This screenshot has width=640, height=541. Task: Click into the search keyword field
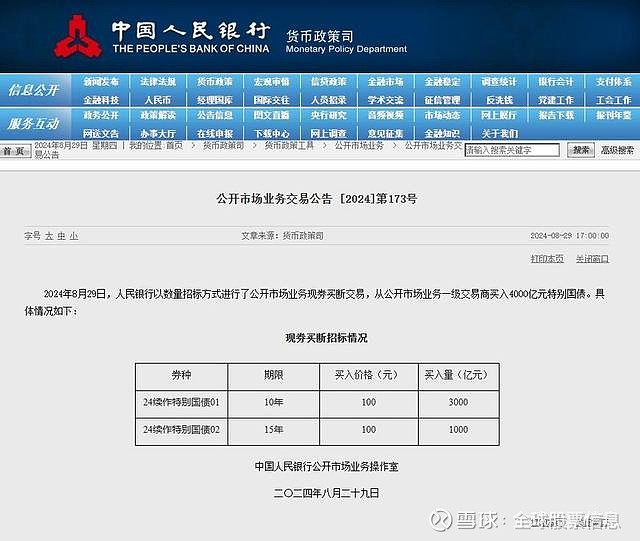(512, 150)
